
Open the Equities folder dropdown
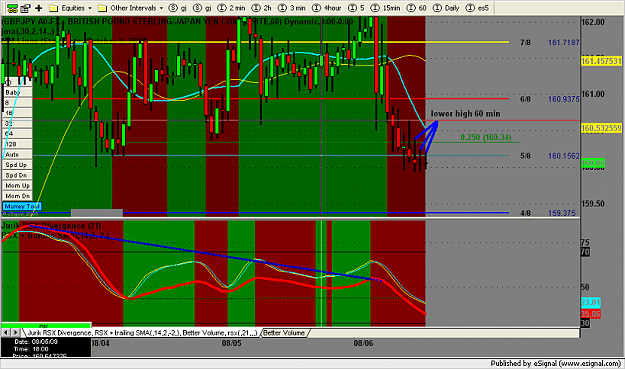click(70, 8)
